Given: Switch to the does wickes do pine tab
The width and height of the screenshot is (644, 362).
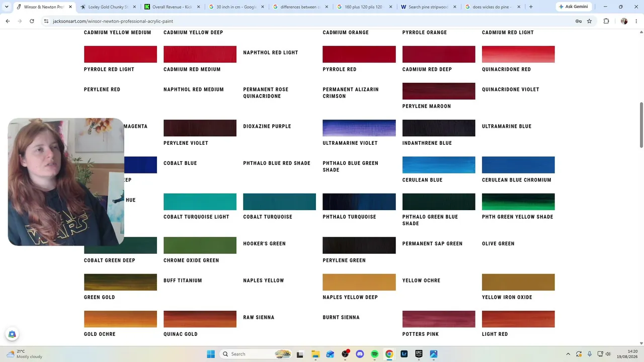Looking at the screenshot, I should (x=492, y=7).
